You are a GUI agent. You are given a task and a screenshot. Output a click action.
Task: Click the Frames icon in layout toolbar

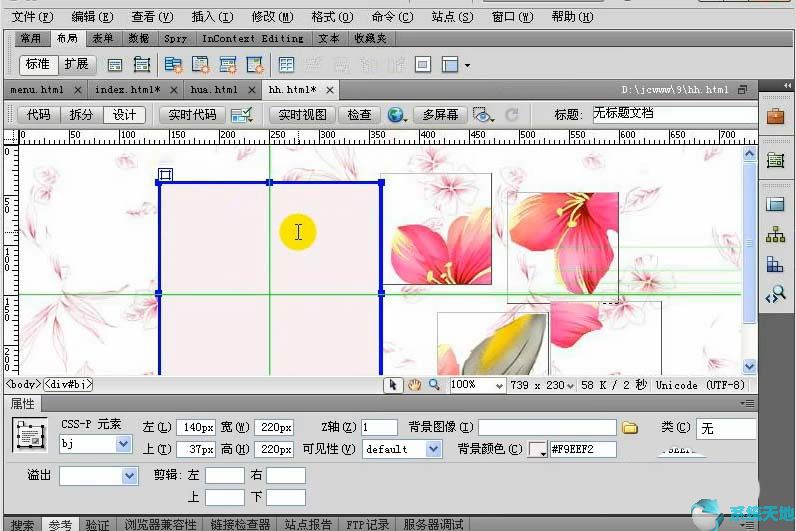tap(450, 64)
